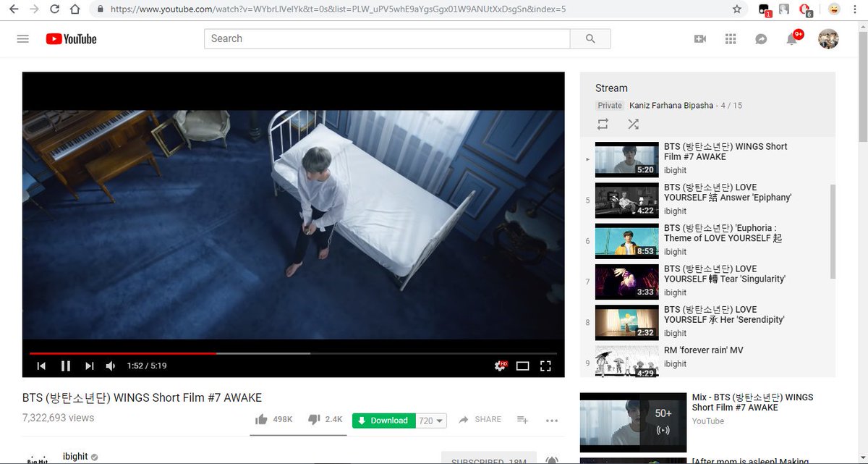Click the playlist panel scrollbar
The image size is (868, 464).
[833, 232]
